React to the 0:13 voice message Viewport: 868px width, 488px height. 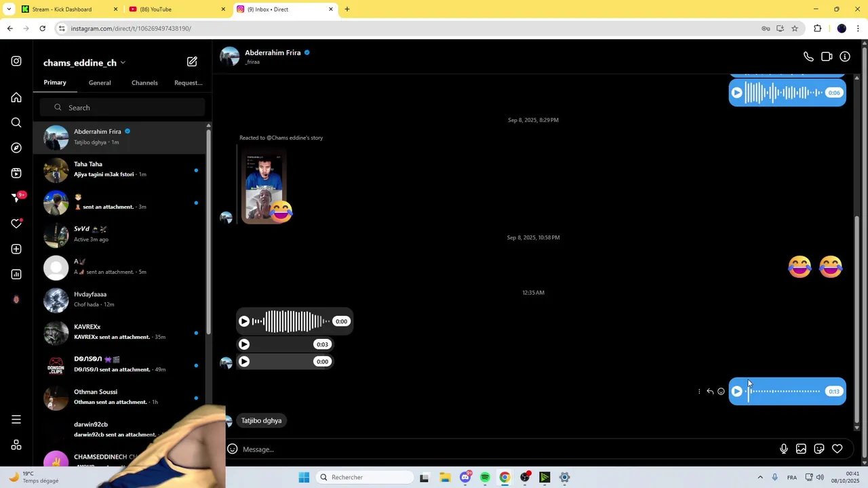(721, 391)
